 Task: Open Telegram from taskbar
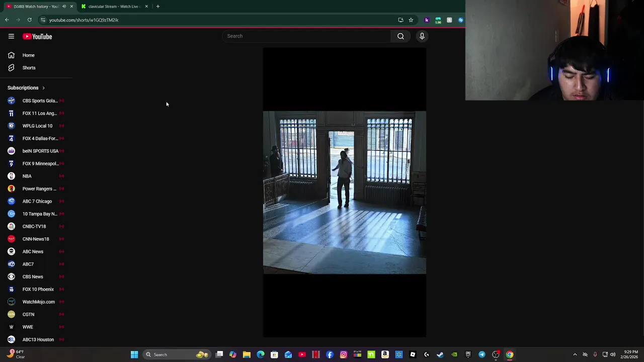(x=482, y=354)
